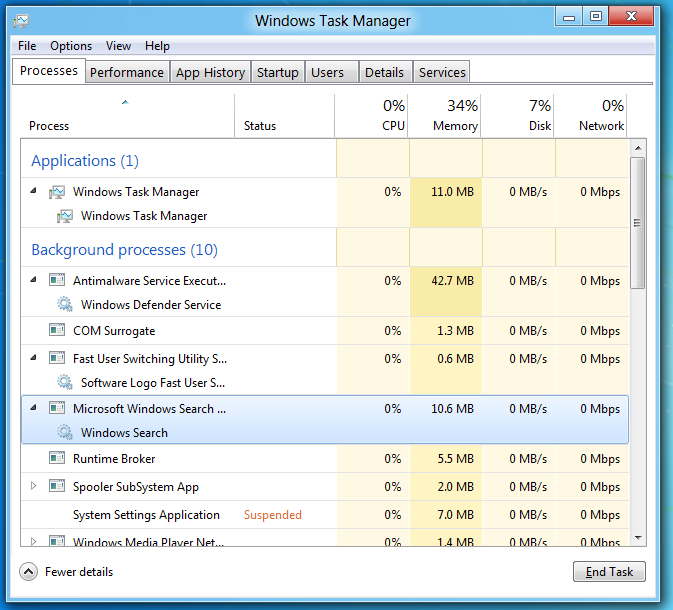Switch to the Performance tab

click(x=127, y=72)
